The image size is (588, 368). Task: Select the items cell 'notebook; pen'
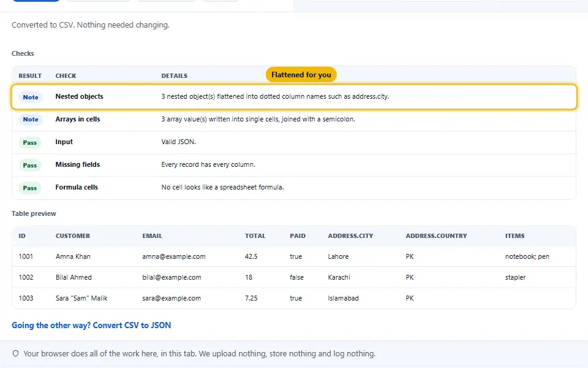[x=527, y=256]
